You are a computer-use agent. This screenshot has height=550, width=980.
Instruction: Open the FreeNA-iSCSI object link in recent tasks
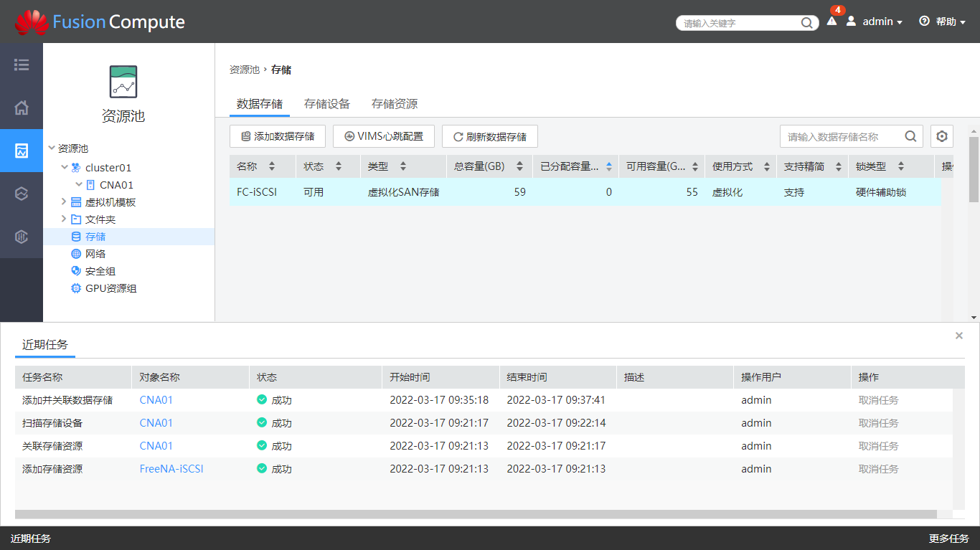(171, 468)
